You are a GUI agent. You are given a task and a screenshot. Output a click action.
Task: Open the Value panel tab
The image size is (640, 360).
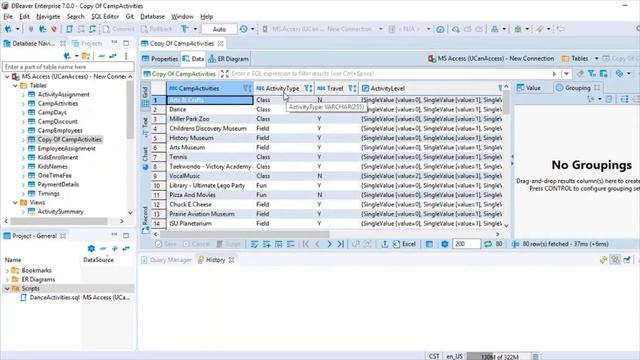click(529, 88)
